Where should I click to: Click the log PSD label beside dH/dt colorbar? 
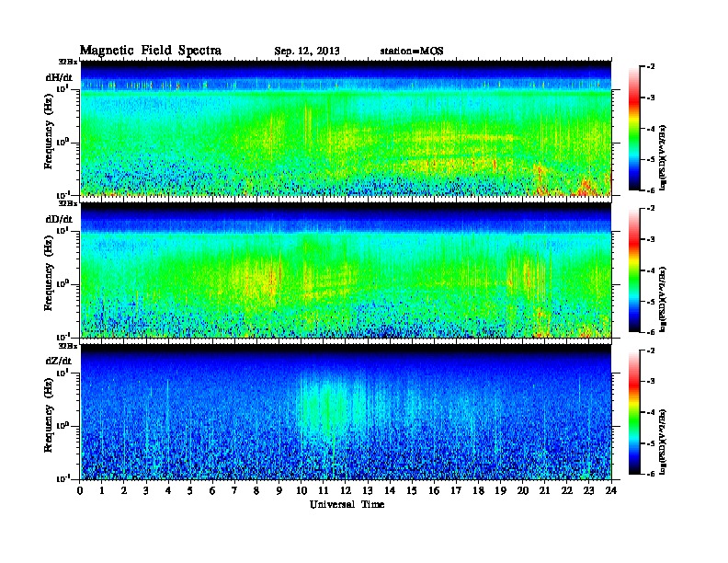pyautogui.click(x=663, y=158)
